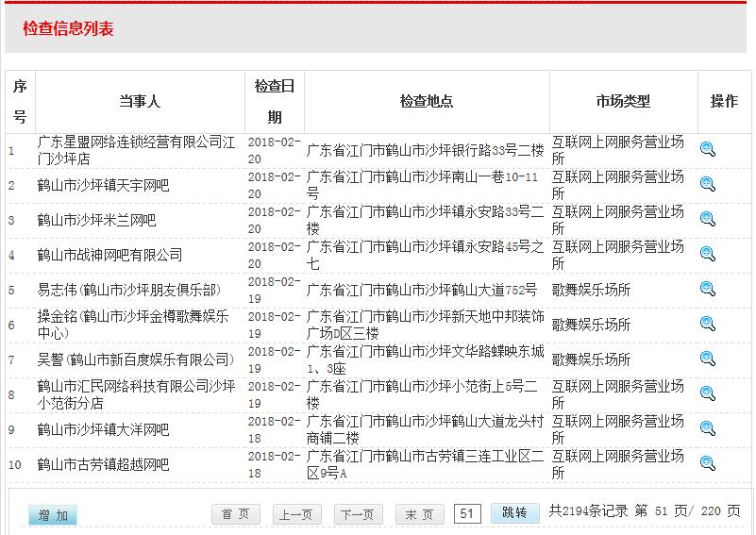756x535 pixels.
Task: View details of 鹤山市战神网吧有限公司
Action: click(707, 254)
